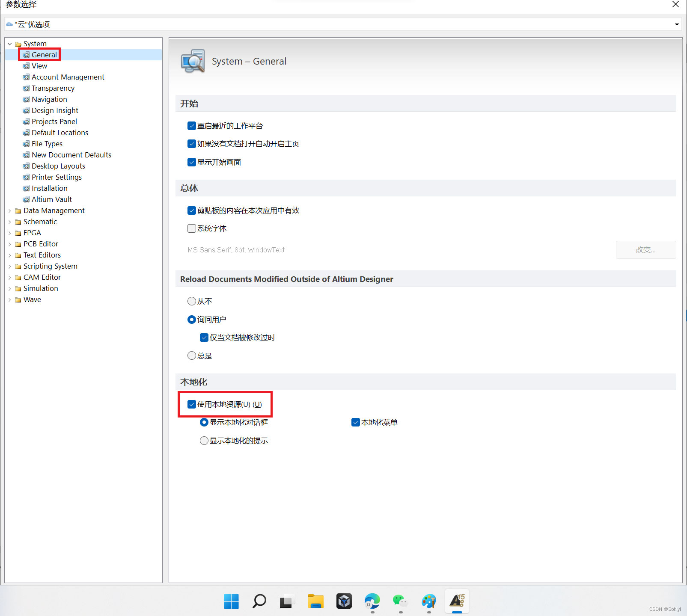This screenshot has height=616, width=687.
Task: Open the Navigation preferences page
Action: pos(49,99)
